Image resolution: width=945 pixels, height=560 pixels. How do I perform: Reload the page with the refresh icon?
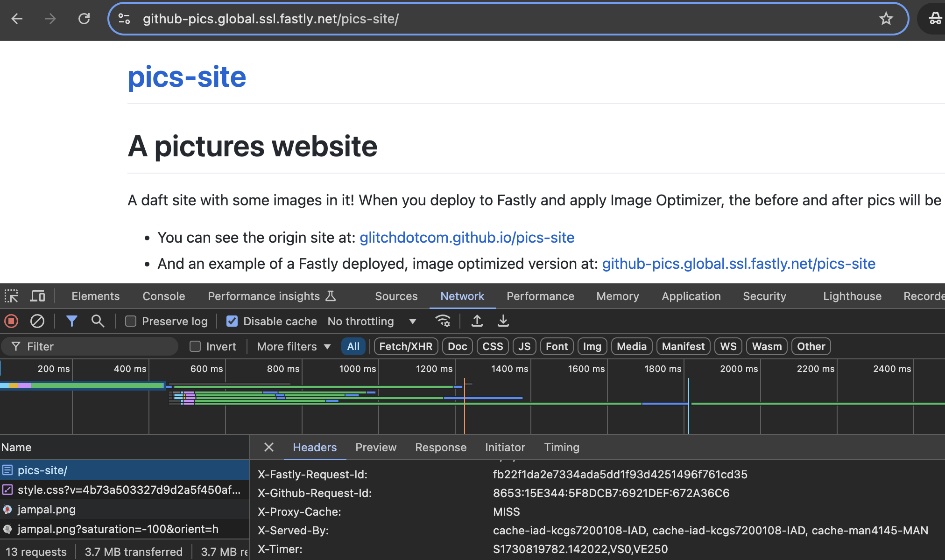coord(84,19)
